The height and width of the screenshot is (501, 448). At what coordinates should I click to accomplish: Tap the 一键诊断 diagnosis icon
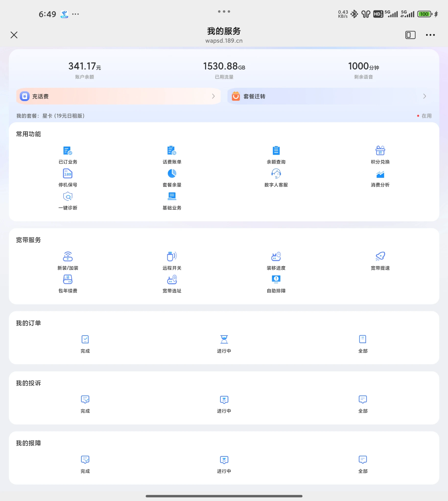tap(68, 196)
